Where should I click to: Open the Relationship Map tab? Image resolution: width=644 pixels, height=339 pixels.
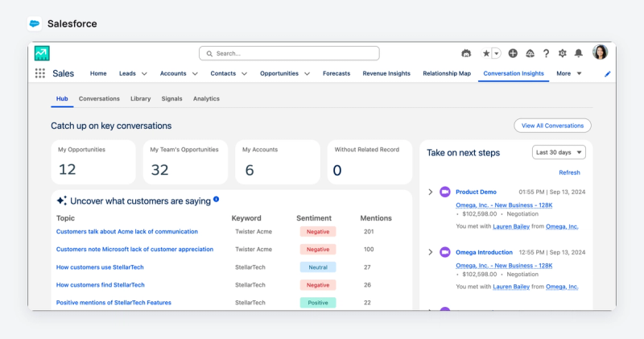(447, 73)
